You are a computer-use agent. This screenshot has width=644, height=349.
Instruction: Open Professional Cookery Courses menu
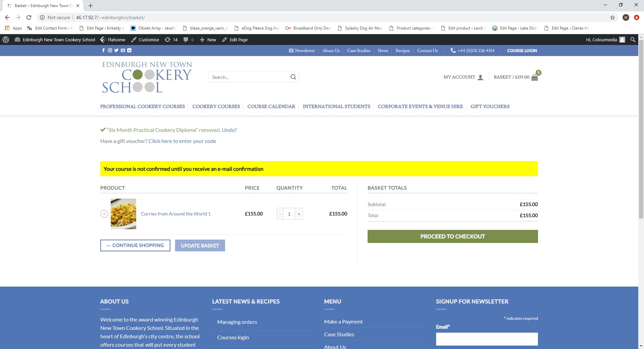tap(143, 107)
